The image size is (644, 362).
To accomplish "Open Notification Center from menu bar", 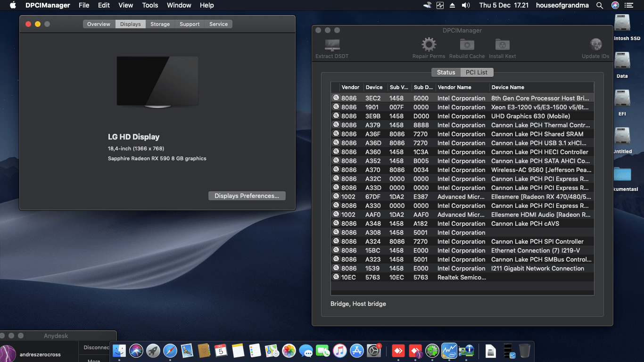I will (x=629, y=5).
